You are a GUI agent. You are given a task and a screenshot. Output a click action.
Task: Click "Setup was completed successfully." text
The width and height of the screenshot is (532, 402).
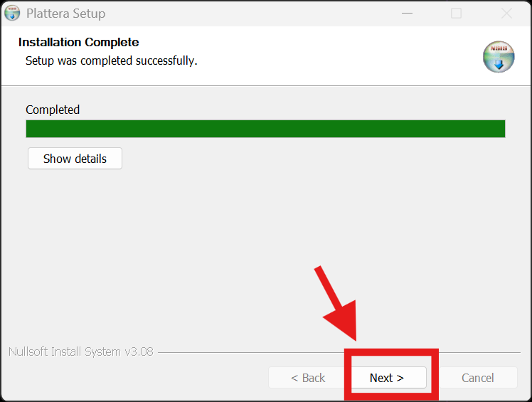click(111, 60)
